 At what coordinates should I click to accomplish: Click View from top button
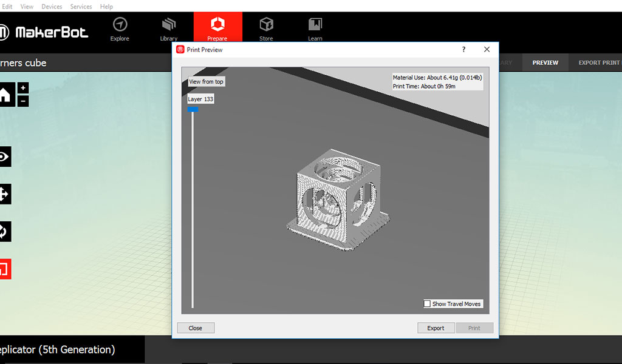[207, 81]
